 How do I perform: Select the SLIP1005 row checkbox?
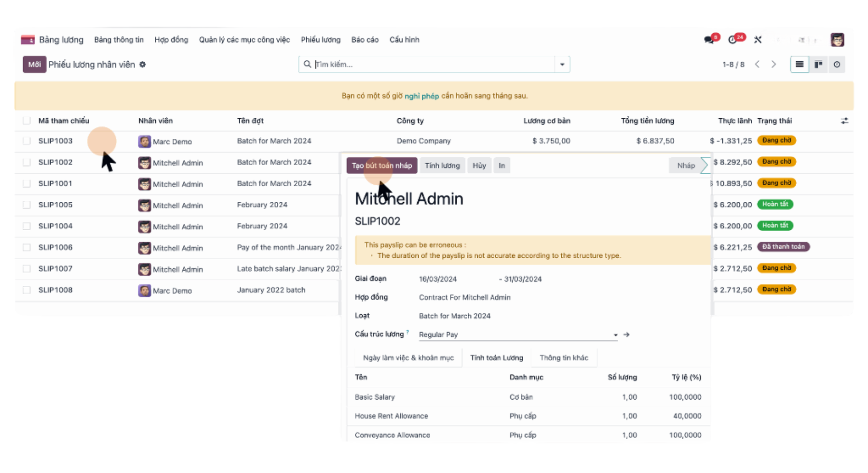pos(27,205)
